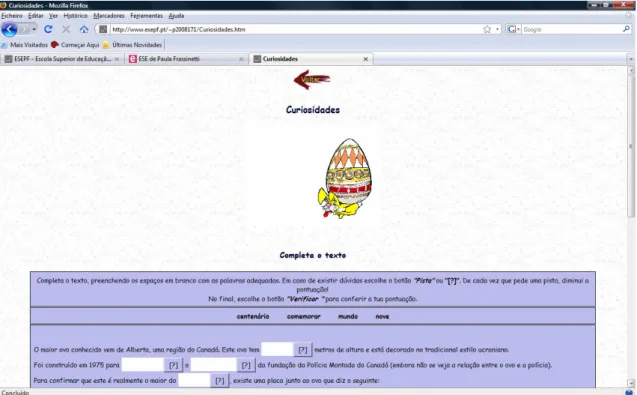Click the Forward navigation arrow
637x395 pixels.
pyautogui.click(x=24, y=30)
